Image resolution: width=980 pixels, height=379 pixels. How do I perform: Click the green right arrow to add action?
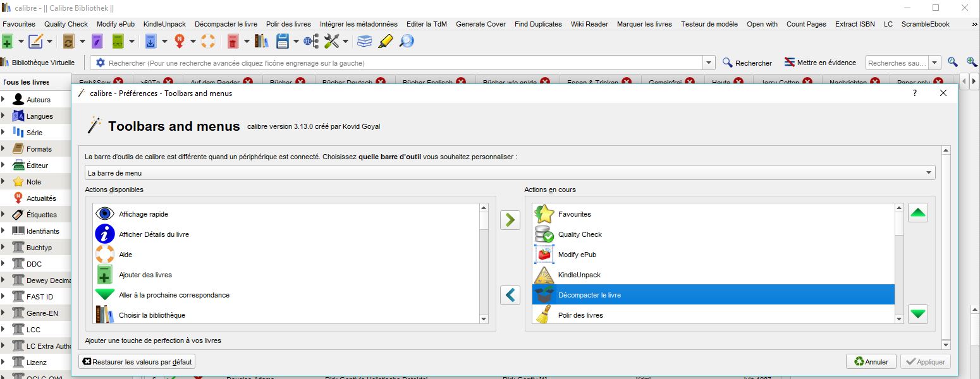coord(510,220)
